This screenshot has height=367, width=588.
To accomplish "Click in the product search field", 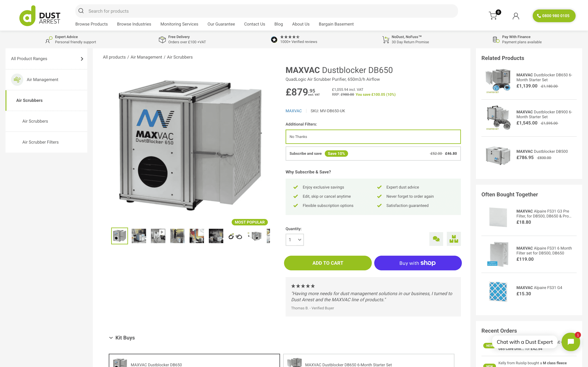I will point(267,11).
